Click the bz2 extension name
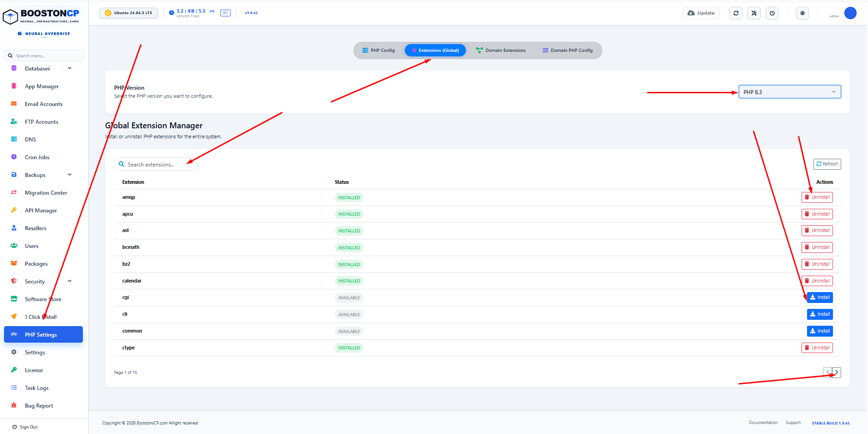The width and height of the screenshot is (868, 434). point(126,264)
